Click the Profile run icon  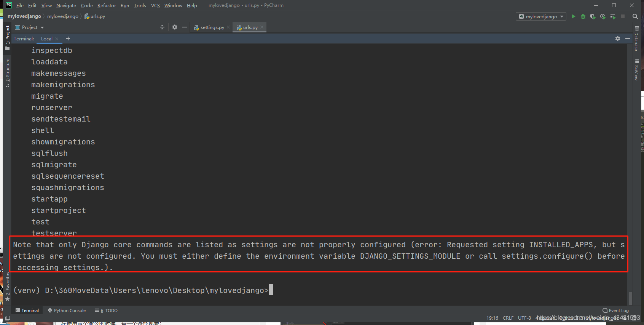603,16
